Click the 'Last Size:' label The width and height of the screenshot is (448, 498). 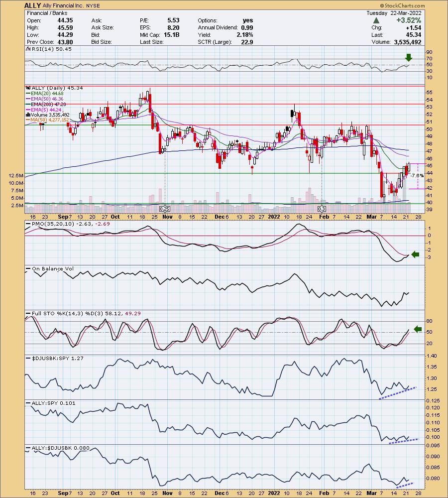(151, 42)
